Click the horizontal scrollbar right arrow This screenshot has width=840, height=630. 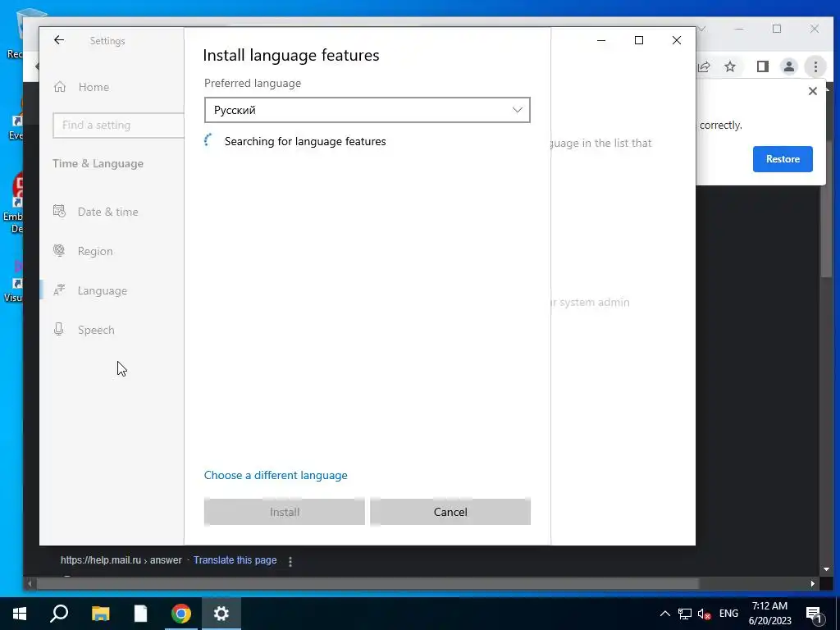pos(813,583)
